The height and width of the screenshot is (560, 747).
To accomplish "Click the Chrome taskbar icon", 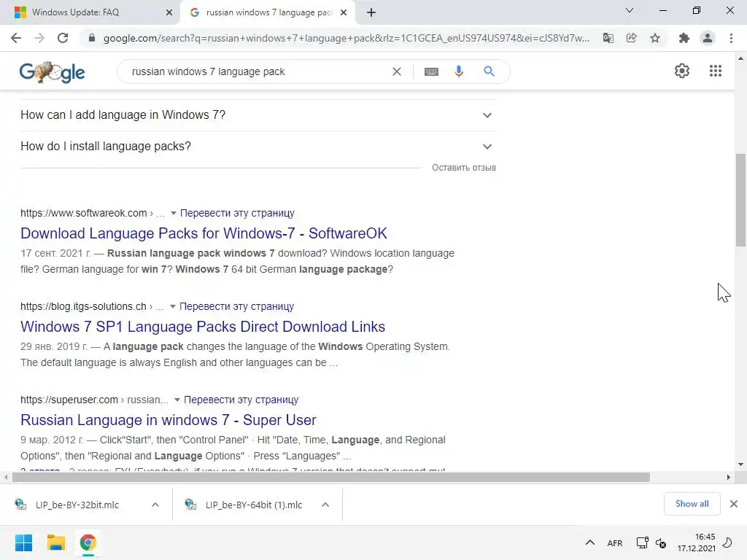I will 88,542.
